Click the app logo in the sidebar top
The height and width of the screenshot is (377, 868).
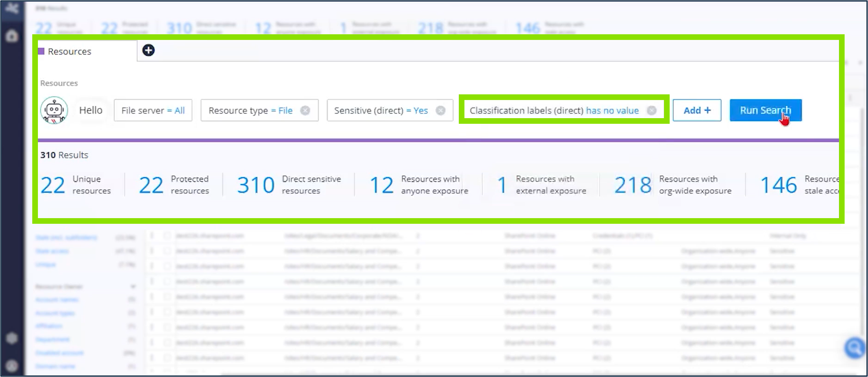(x=12, y=8)
